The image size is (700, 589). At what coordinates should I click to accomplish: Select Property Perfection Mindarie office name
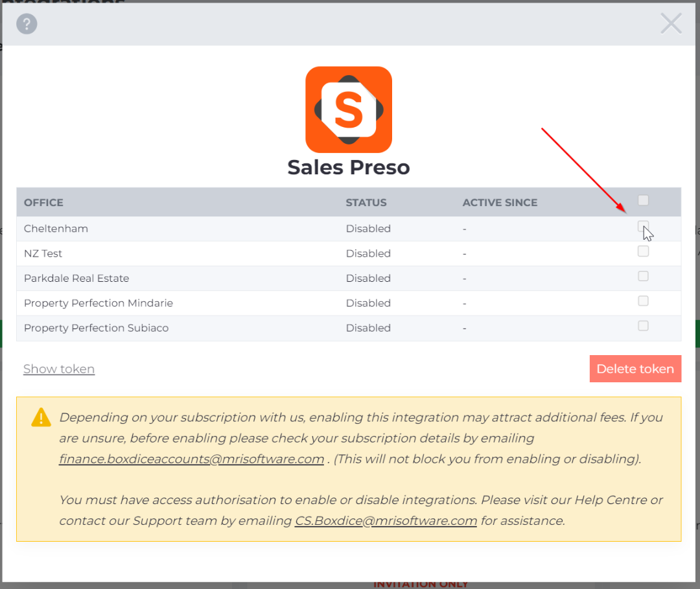[99, 303]
